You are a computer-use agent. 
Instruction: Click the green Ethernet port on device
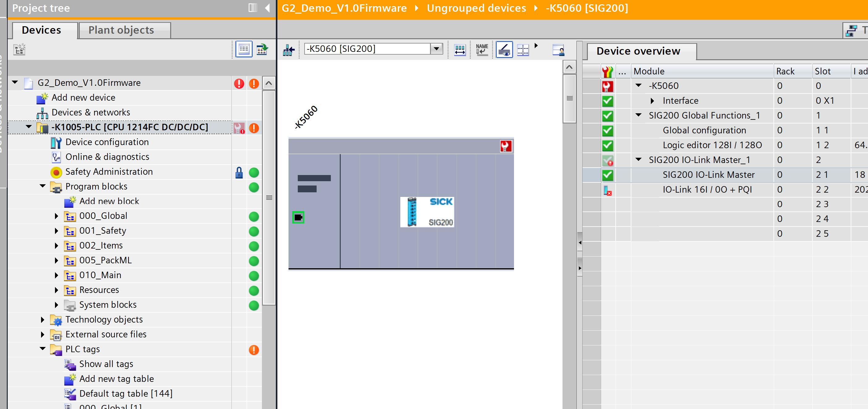(298, 217)
